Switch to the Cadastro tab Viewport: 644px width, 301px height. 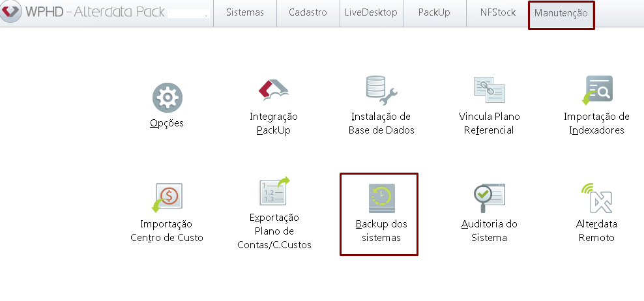[x=308, y=13]
